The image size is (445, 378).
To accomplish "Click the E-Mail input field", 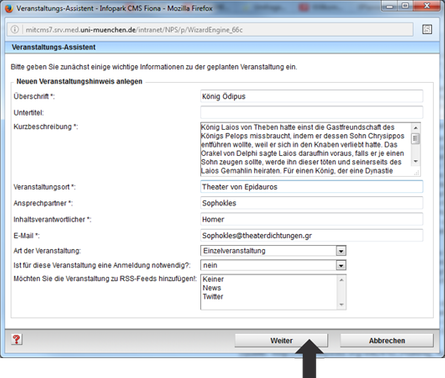I will (x=312, y=236).
